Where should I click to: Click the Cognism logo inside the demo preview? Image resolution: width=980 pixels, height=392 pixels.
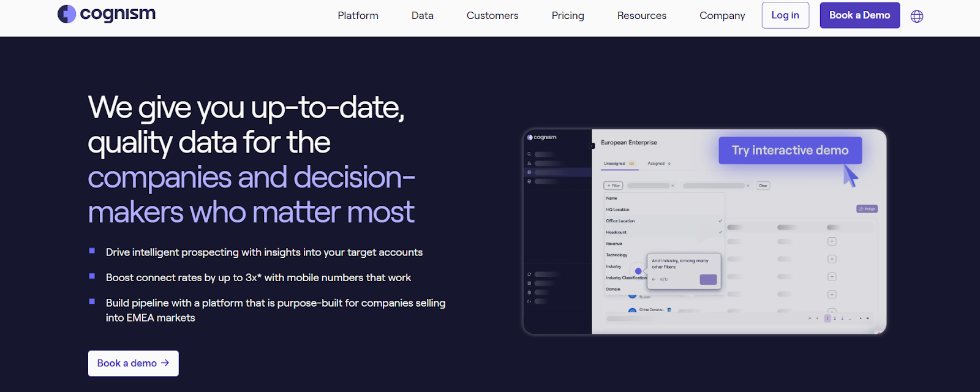[542, 137]
